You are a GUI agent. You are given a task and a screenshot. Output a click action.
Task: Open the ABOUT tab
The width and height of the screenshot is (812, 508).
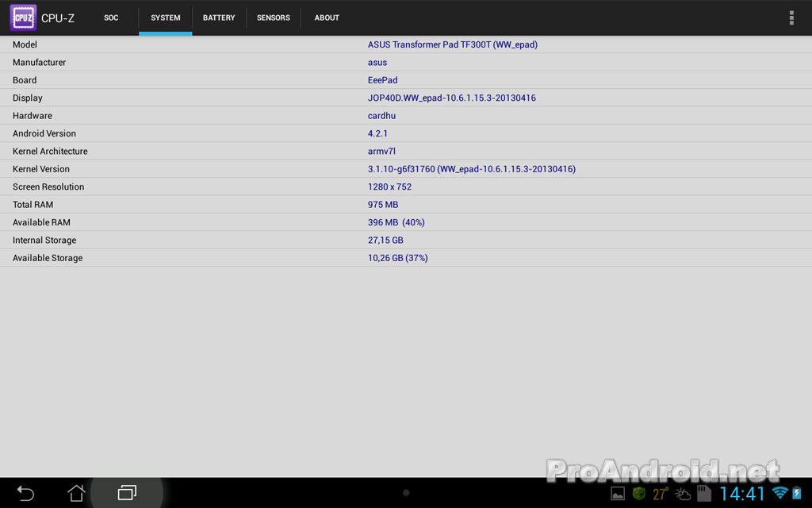tap(327, 17)
